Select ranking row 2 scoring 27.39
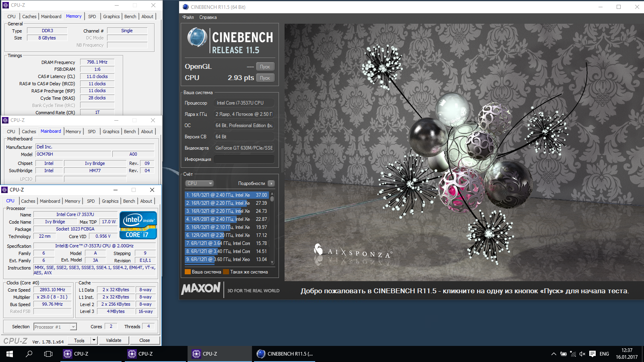The height and width of the screenshot is (362, 644). click(227, 203)
